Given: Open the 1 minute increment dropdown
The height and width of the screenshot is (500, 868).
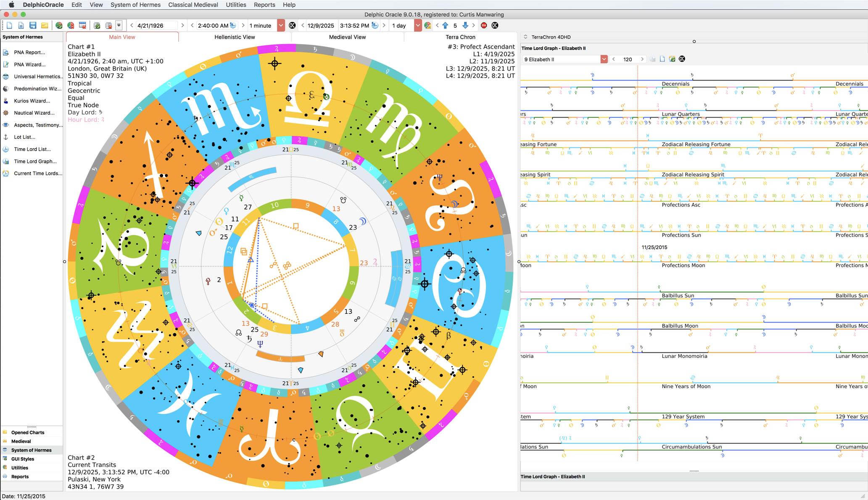Looking at the screenshot, I should coord(281,26).
